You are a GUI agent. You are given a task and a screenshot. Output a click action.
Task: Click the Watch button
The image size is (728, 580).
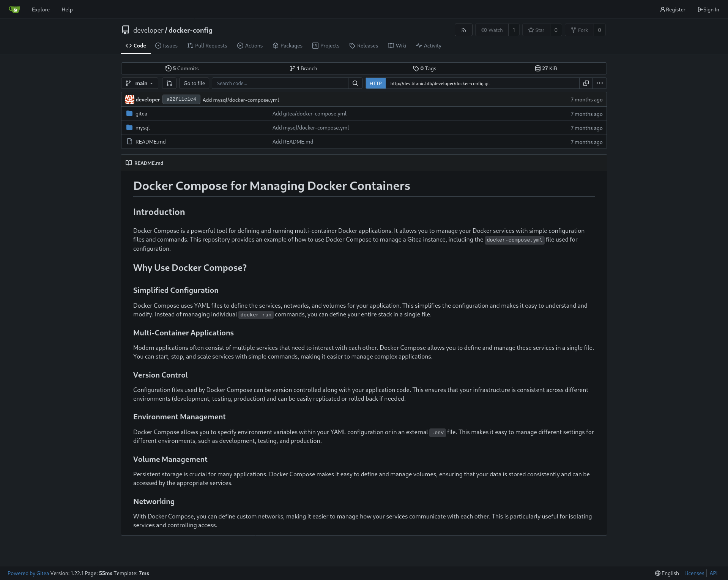pos(492,30)
